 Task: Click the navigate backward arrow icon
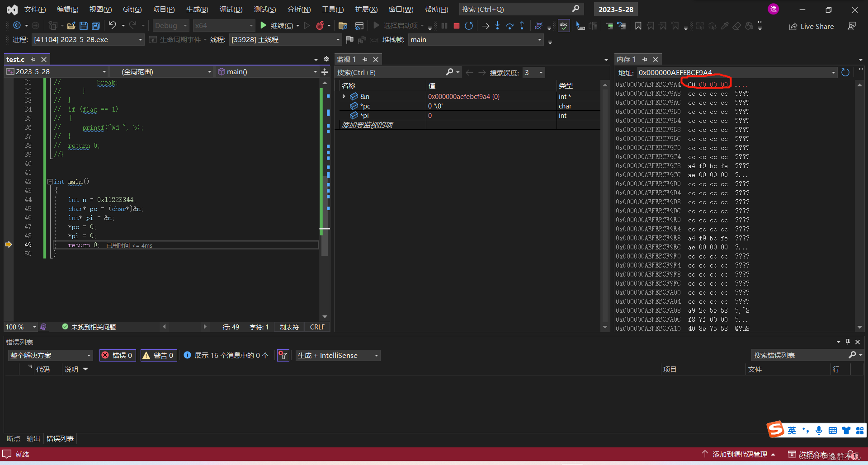point(17,26)
